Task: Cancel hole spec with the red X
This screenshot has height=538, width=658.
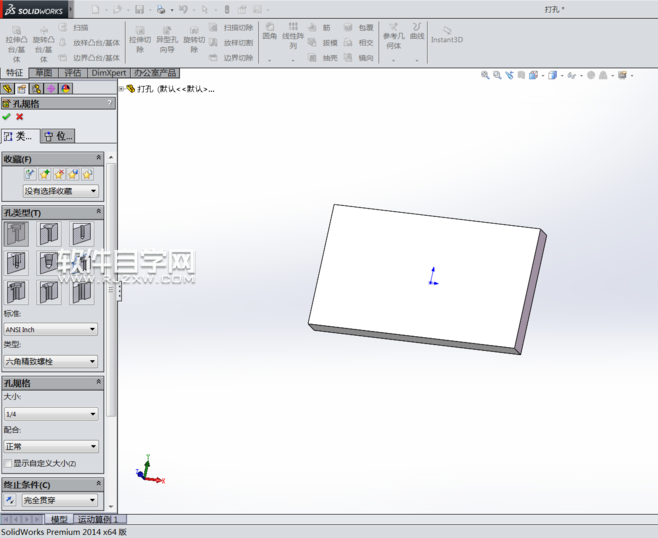Action: pos(19,117)
